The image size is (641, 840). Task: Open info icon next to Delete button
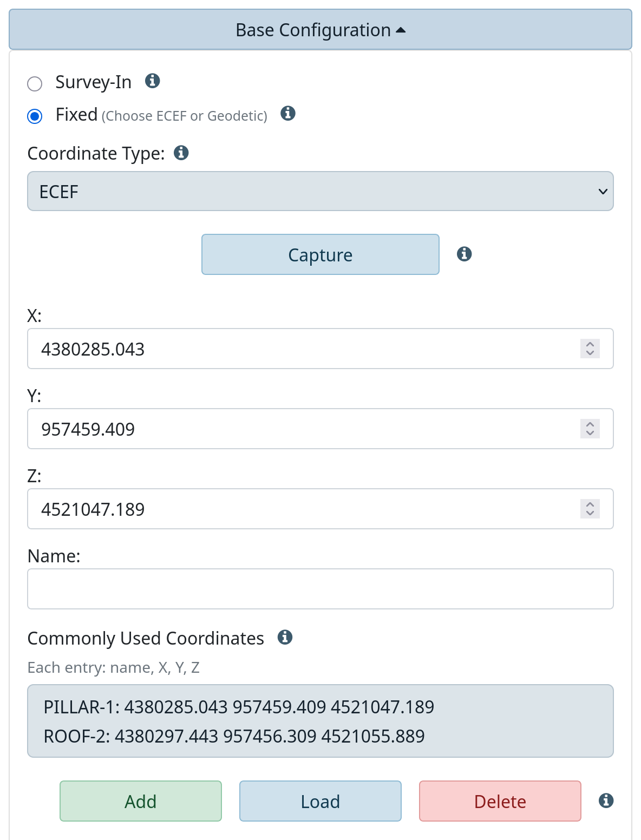pos(606,800)
